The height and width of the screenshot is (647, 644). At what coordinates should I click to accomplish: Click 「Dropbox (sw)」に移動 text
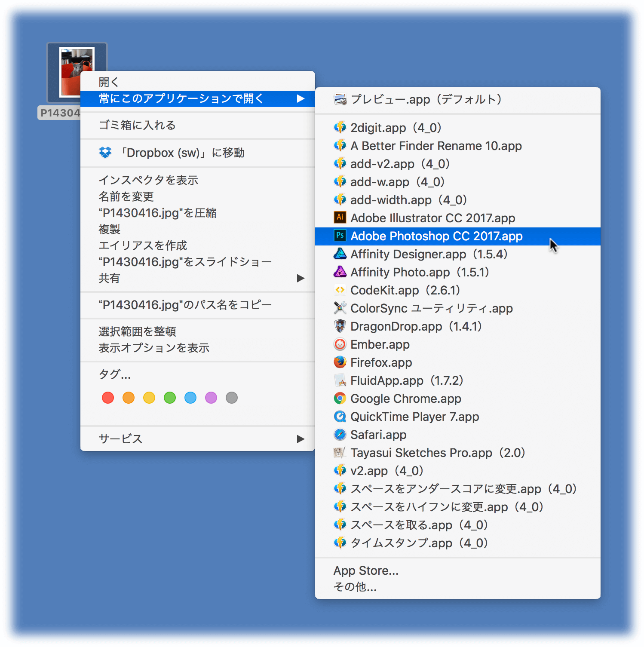pos(182,153)
